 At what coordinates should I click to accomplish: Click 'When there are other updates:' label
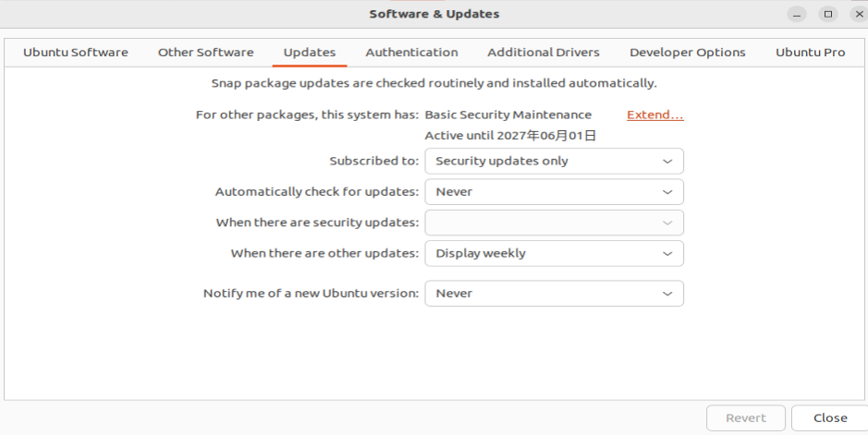tap(325, 253)
